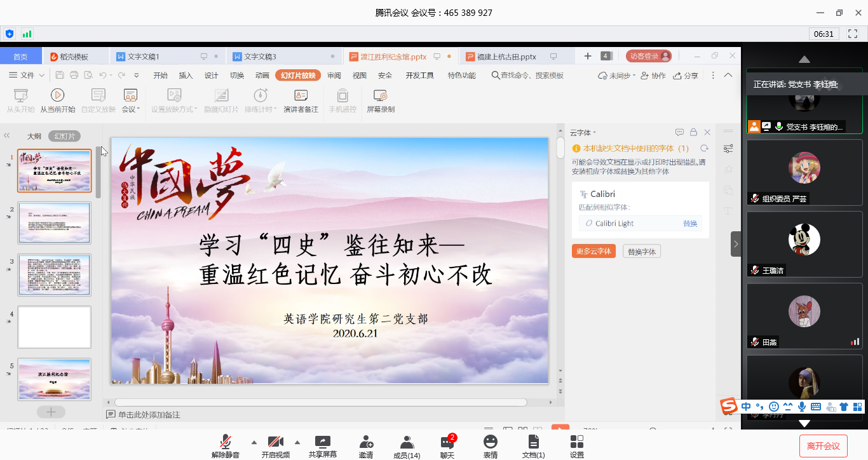Open the 插入 ribbon tab
The height and width of the screenshot is (460, 868).
coord(186,76)
